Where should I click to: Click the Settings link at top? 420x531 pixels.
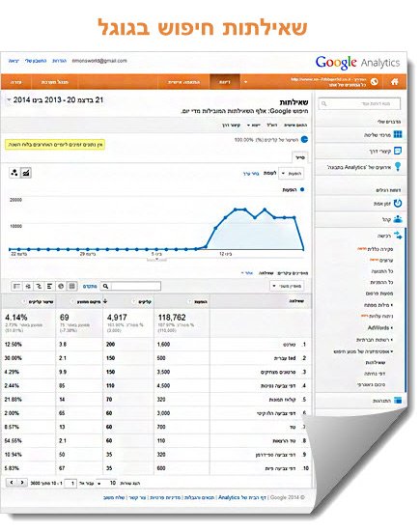coord(59,61)
